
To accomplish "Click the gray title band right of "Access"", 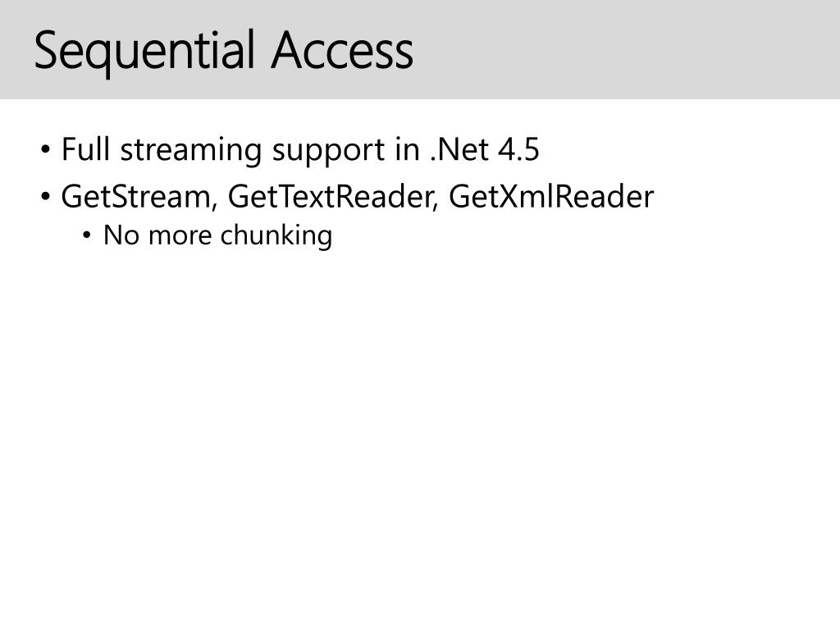I will click(627, 49).
